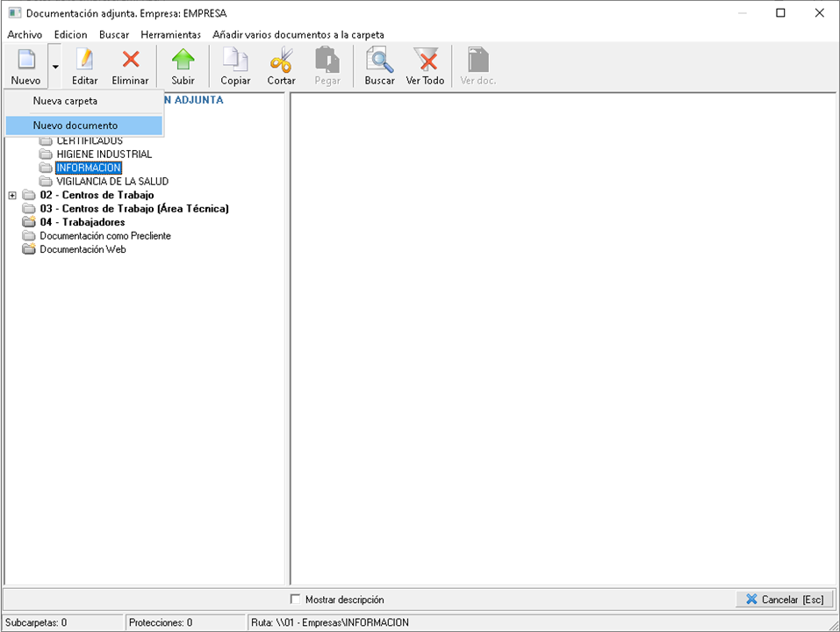Select the Documentación Web folder
This screenshot has height=632, width=840.
[83, 249]
